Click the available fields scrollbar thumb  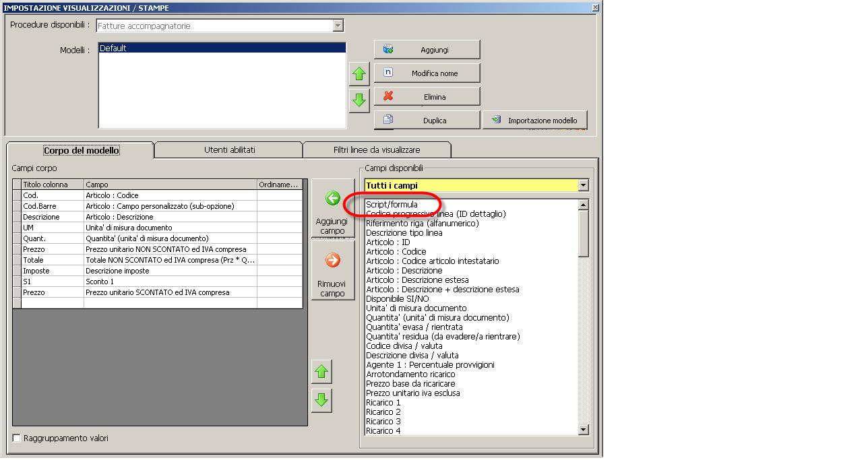point(584,233)
